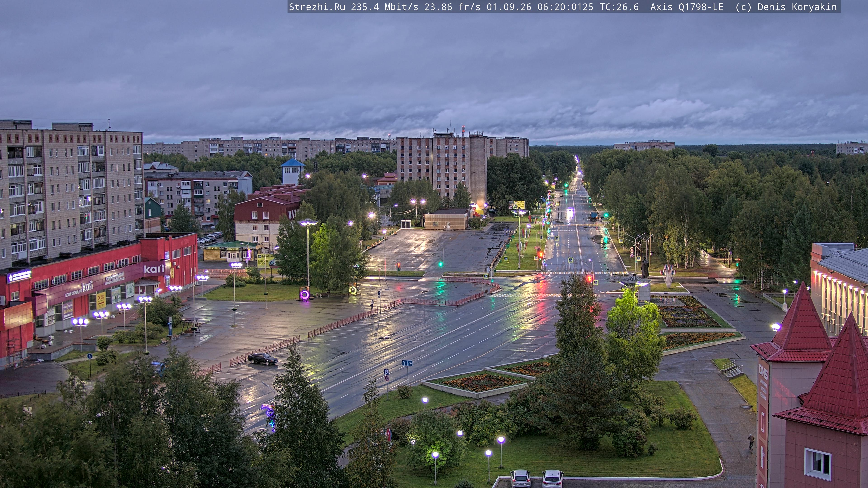This screenshot has width=868, height=488.
Task: Click the 06:20 timestamp in the overlay
Action: [551, 7]
